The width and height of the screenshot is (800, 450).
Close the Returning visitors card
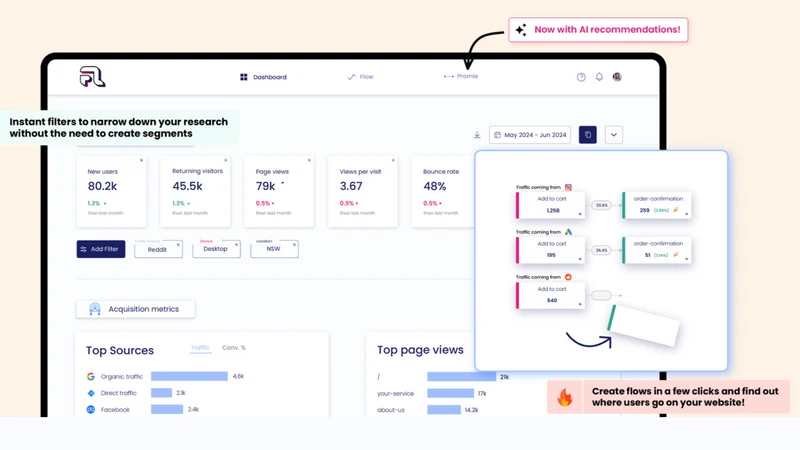tap(226, 160)
